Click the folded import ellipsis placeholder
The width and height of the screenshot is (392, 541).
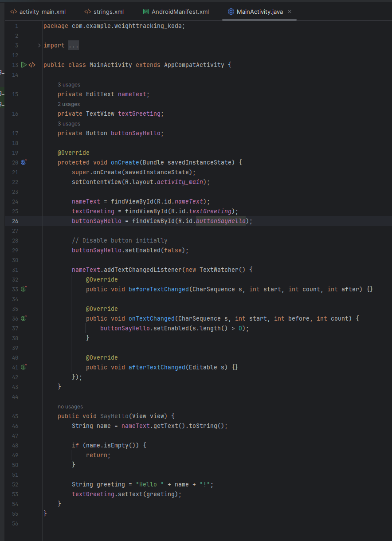[x=73, y=46]
